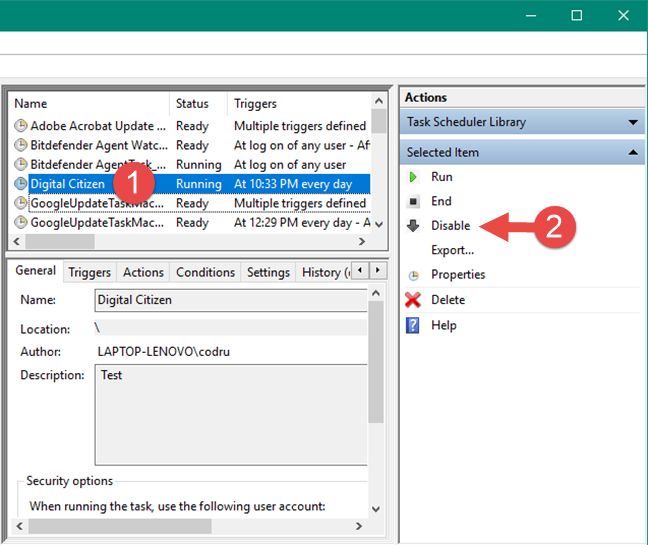
Task: Run the selected task
Action: pyautogui.click(x=441, y=177)
